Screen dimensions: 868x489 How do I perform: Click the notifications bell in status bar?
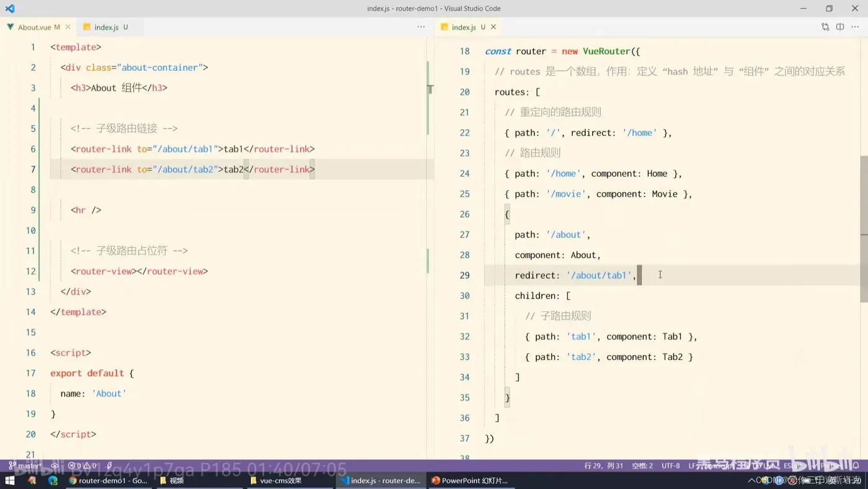[x=856, y=465]
